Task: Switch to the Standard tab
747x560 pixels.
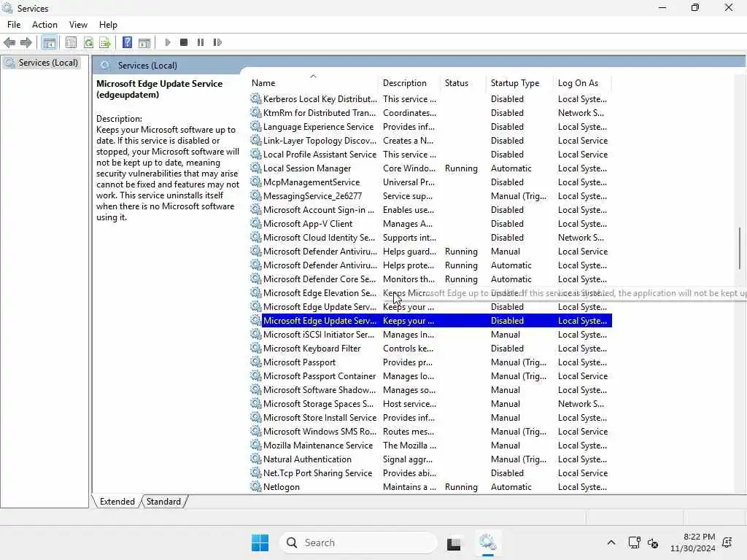Action: click(x=163, y=502)
